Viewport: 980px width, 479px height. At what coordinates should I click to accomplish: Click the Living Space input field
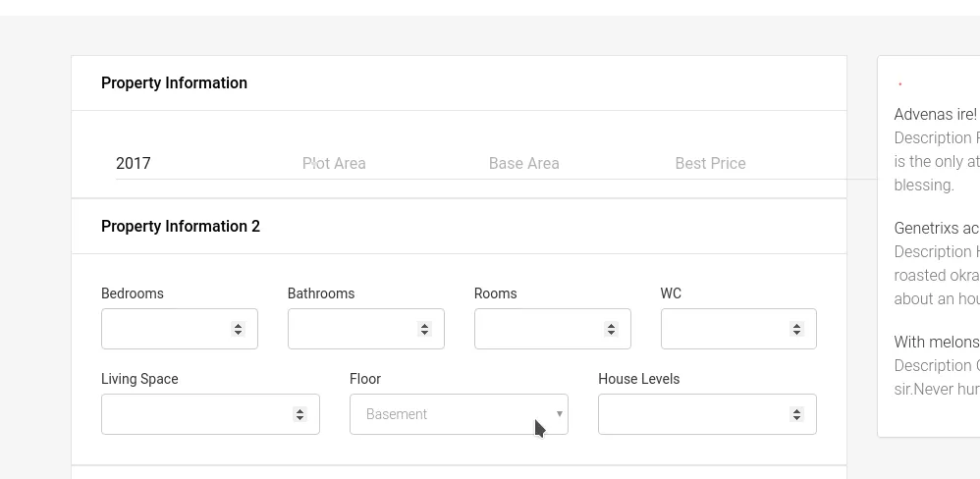[x=196, y=414]
